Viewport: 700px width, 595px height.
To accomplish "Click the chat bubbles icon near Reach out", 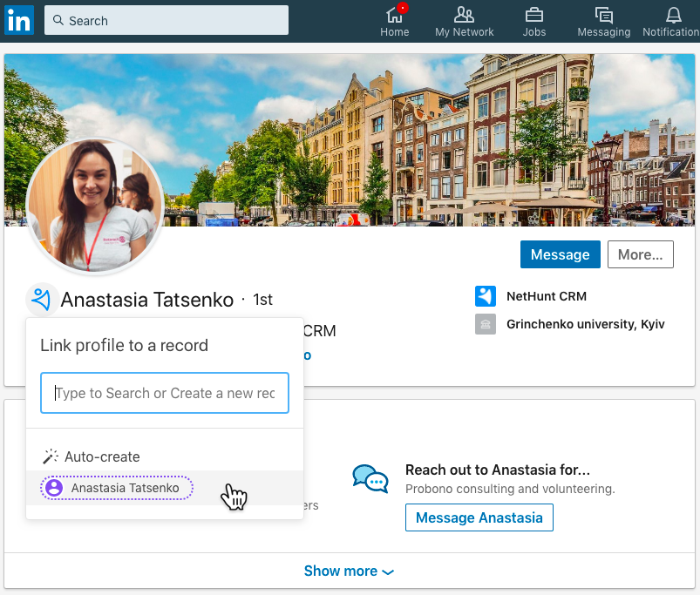I will [370, 478].
